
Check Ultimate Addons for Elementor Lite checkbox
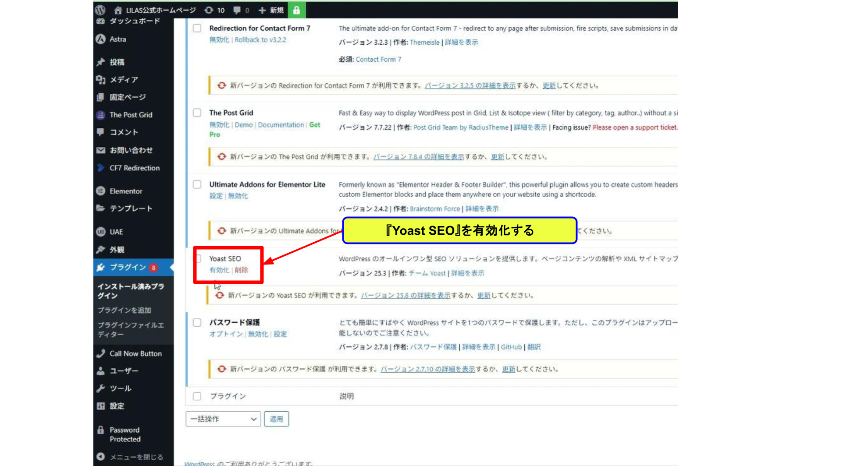tap(197, 184)
